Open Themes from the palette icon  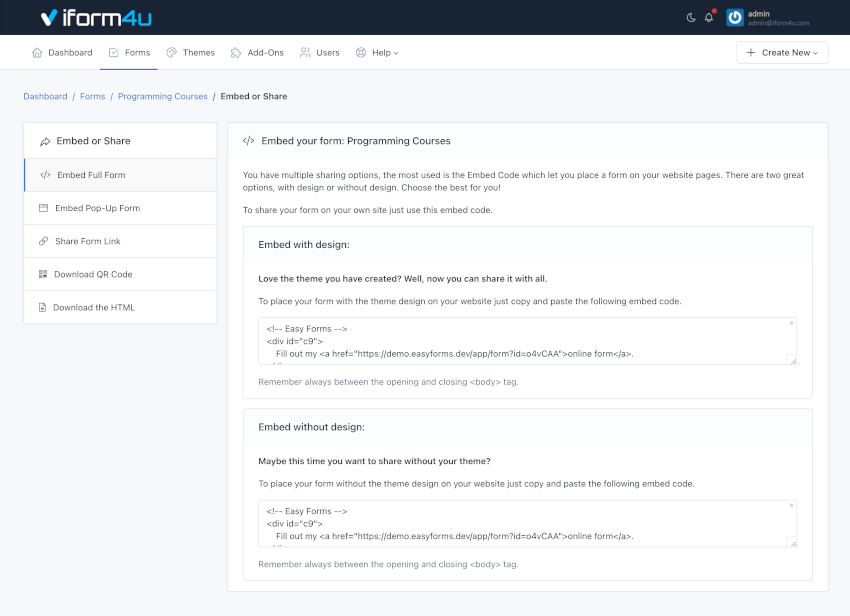coord(171,52)
